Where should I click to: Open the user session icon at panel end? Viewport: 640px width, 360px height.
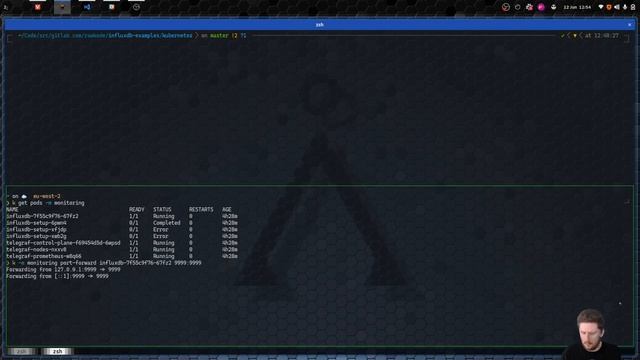633,7
